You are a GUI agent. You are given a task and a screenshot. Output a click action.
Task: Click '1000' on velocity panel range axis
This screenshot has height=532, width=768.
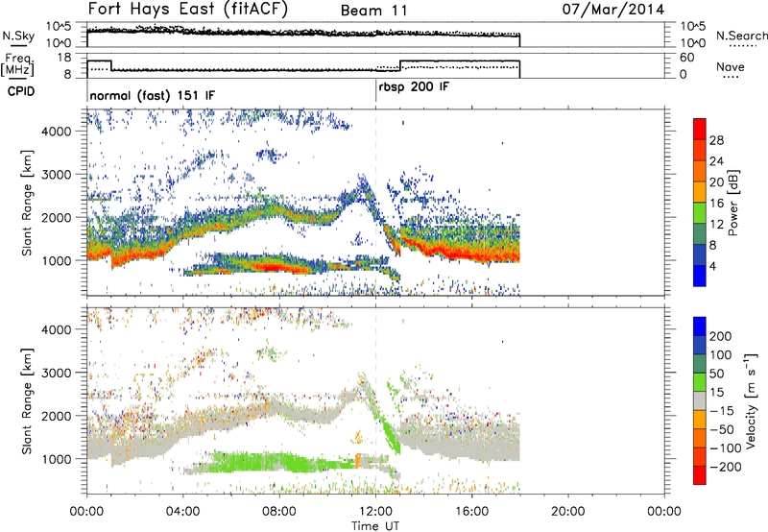point(57,459)
